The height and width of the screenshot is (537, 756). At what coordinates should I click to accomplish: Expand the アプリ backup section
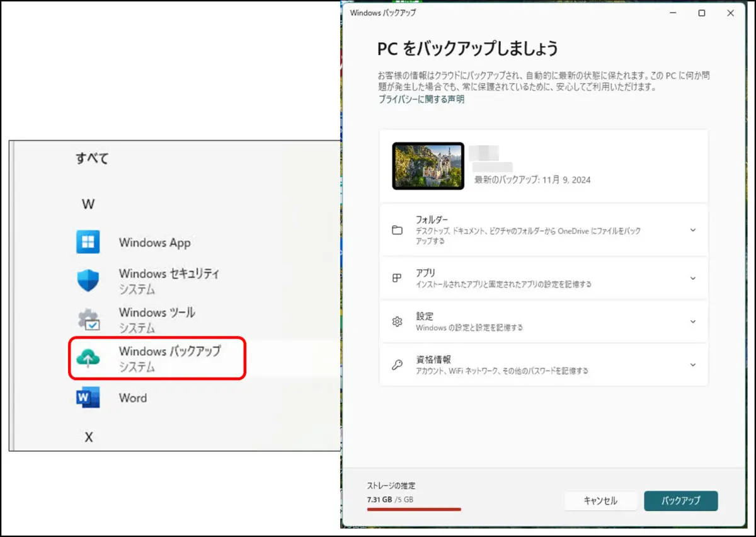pos(692,278)
